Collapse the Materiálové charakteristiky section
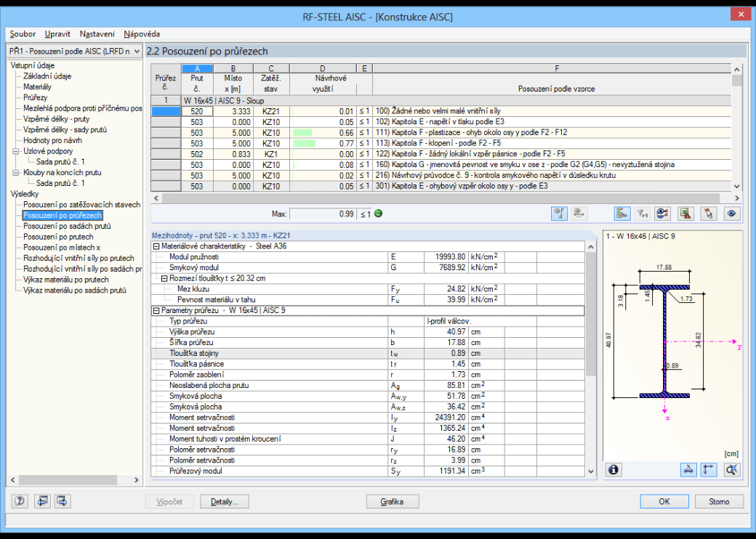Viewport: 756px width, 539px height. (156, 246)
